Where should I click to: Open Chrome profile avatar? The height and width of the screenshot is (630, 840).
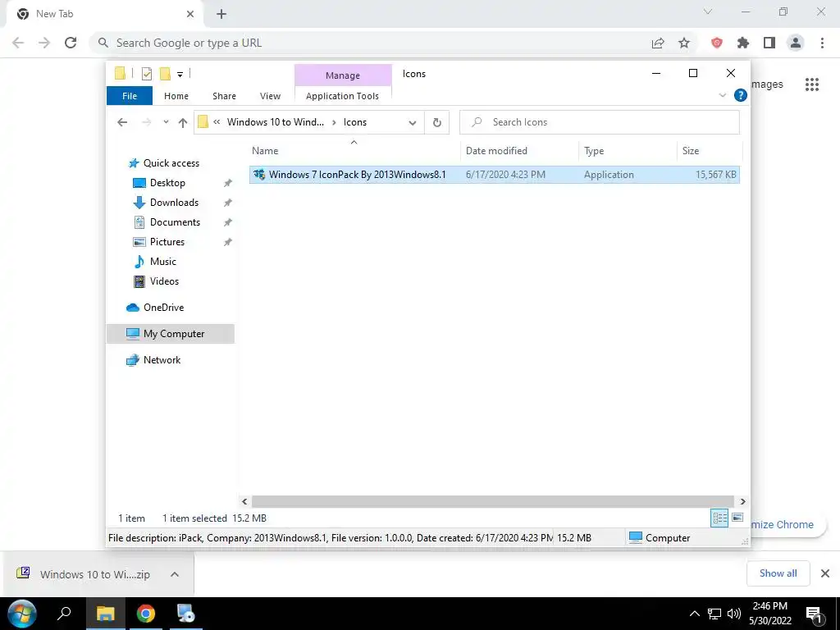[796, 43]
